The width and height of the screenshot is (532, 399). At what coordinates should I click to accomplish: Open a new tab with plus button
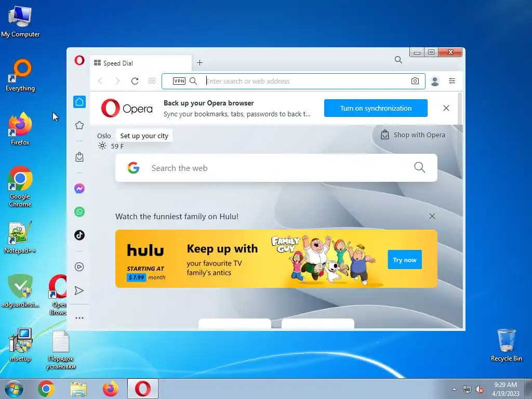[x=200, y=63]
